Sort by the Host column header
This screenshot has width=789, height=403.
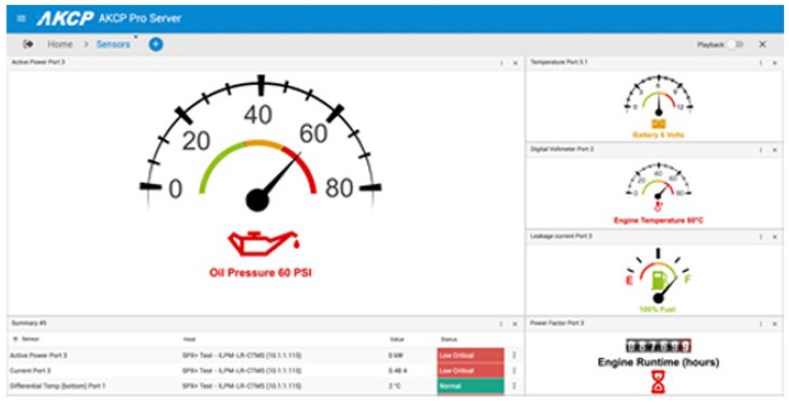(x=189, y=340)
